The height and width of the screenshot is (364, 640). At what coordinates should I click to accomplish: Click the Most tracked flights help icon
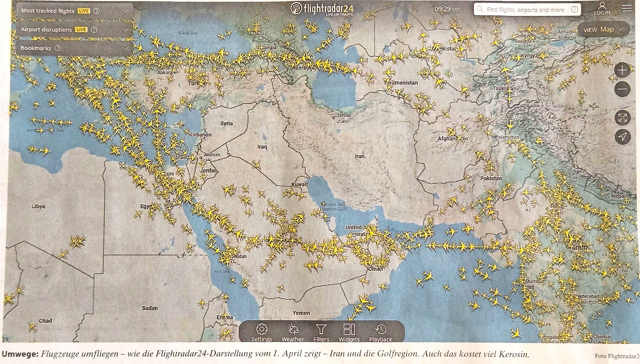[x=97, y=11]
